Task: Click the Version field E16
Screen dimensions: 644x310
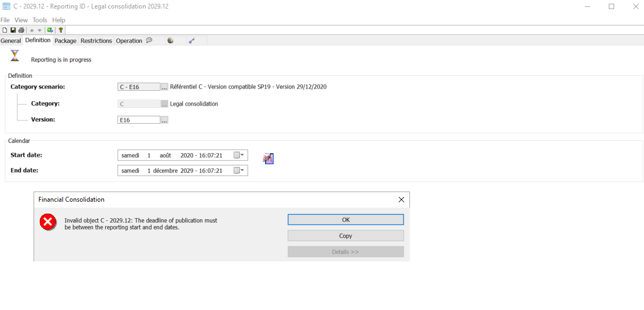Action: pyautogui.click(x=139, y=120)
